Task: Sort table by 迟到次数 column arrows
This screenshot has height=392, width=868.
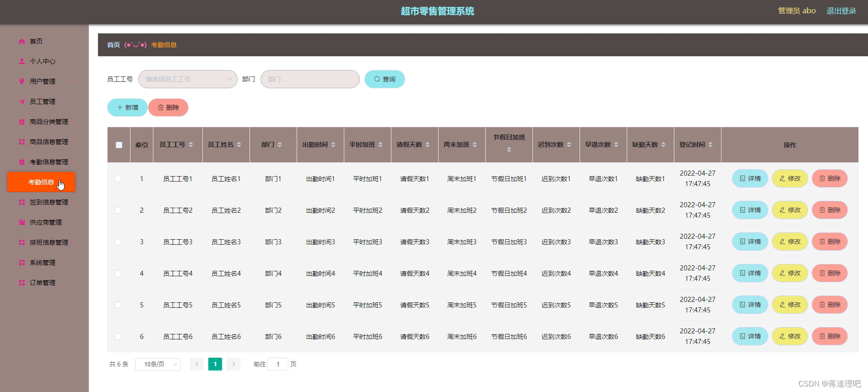Action: pyautogui.click(x=569, y=145)
